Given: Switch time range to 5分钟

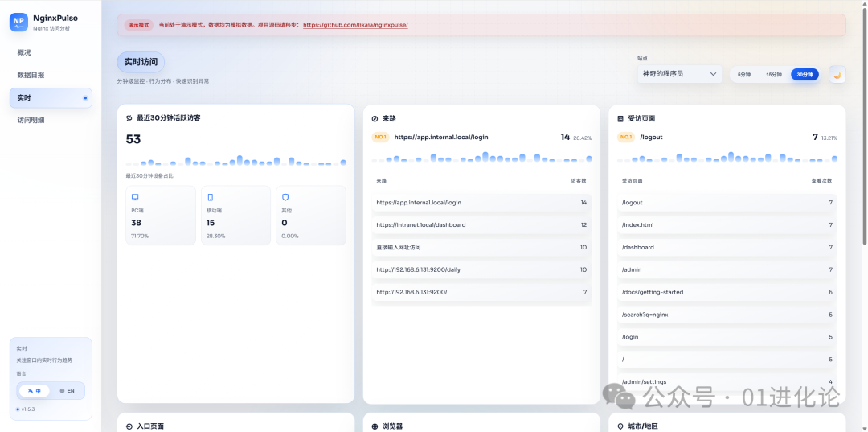Looking at the screenshot, I should [x=744, y=74].
